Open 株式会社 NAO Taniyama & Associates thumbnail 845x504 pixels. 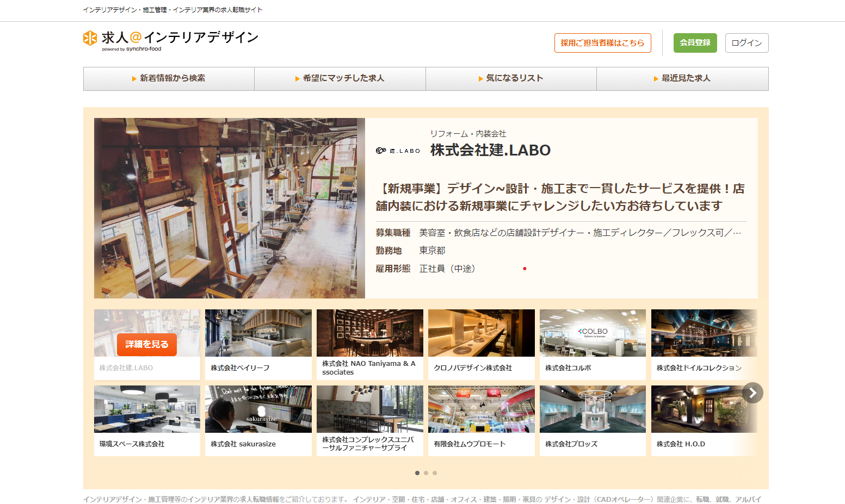pyautogui.click(x=370, y=333)
